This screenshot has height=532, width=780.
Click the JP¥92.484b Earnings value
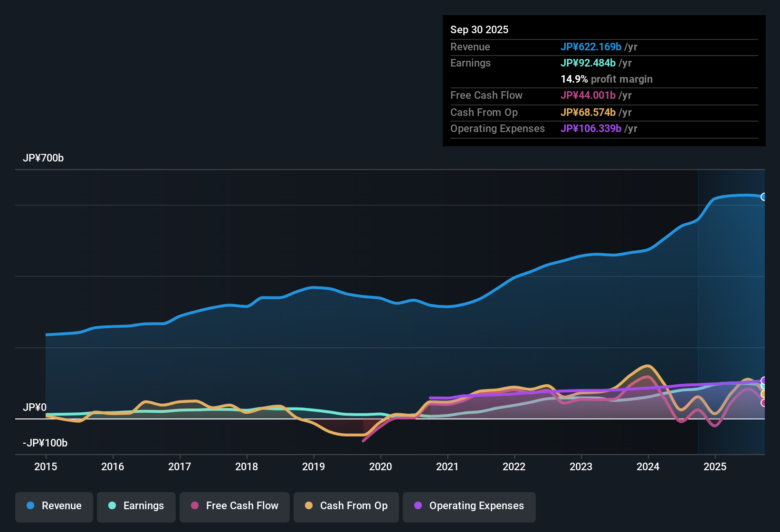(x=588, y=63)
